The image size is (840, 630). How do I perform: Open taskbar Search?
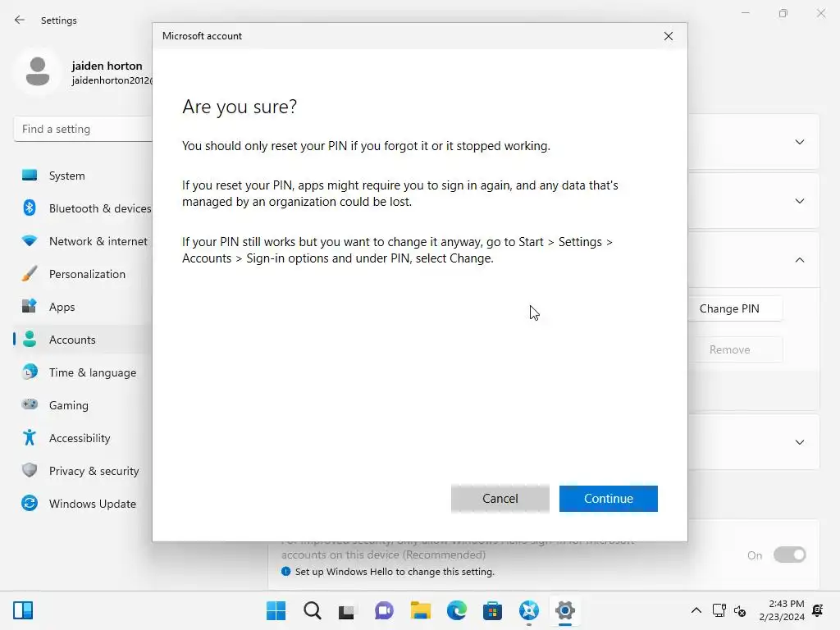tap(313, 610)
